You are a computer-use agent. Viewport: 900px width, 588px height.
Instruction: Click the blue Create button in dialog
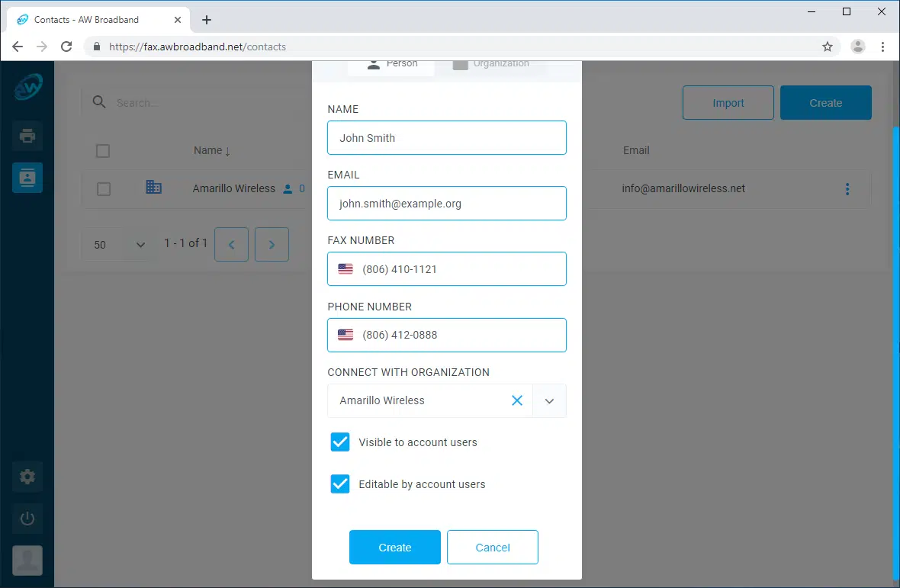pyautogui.click(x=395, y=548)
